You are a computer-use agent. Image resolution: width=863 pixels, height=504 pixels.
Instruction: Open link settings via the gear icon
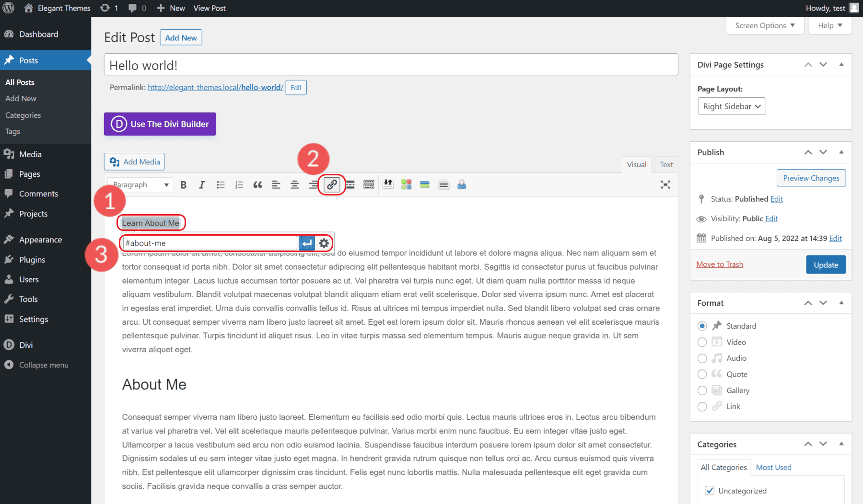325,243
